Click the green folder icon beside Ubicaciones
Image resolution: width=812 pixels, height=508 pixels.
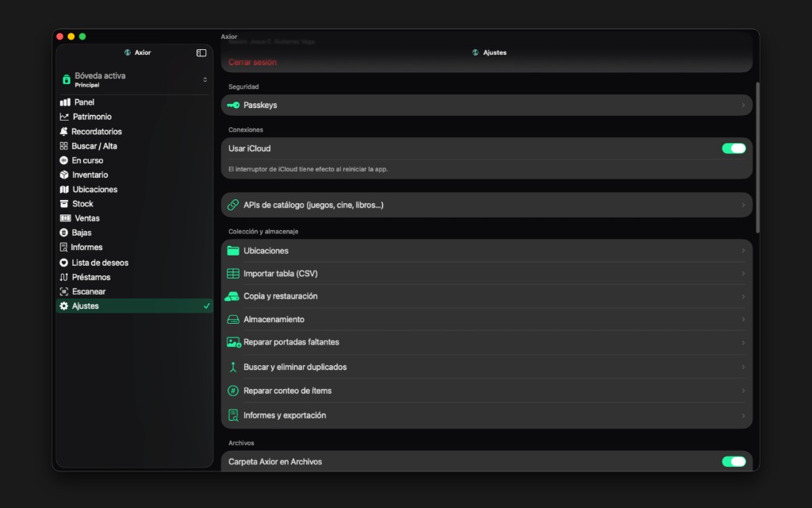pos(233,250)
